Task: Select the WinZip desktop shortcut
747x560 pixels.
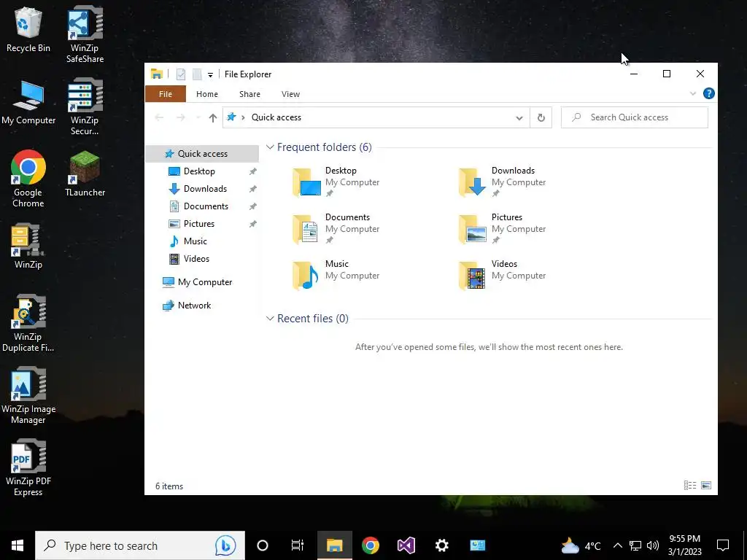Action: coord(28,246)
